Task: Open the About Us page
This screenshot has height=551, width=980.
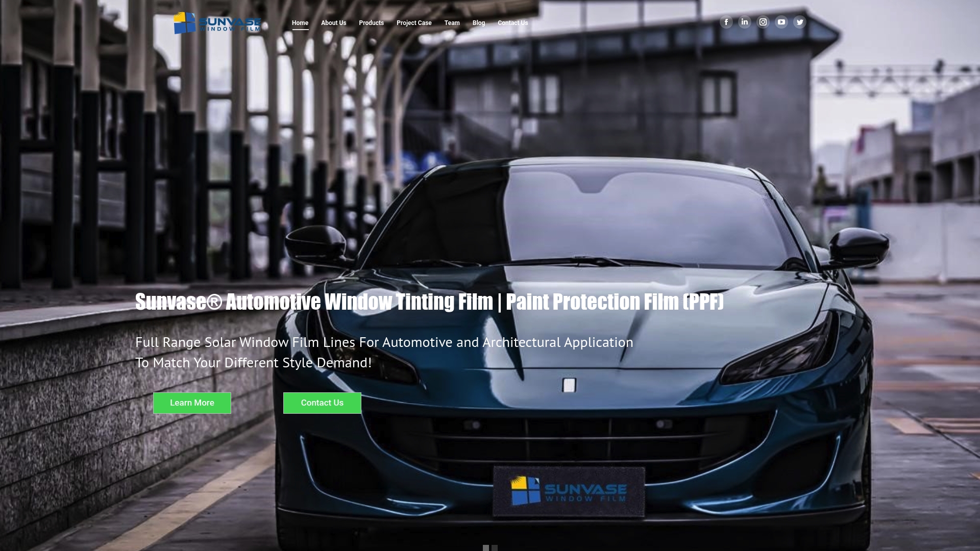Action: (x=333, y=23)
